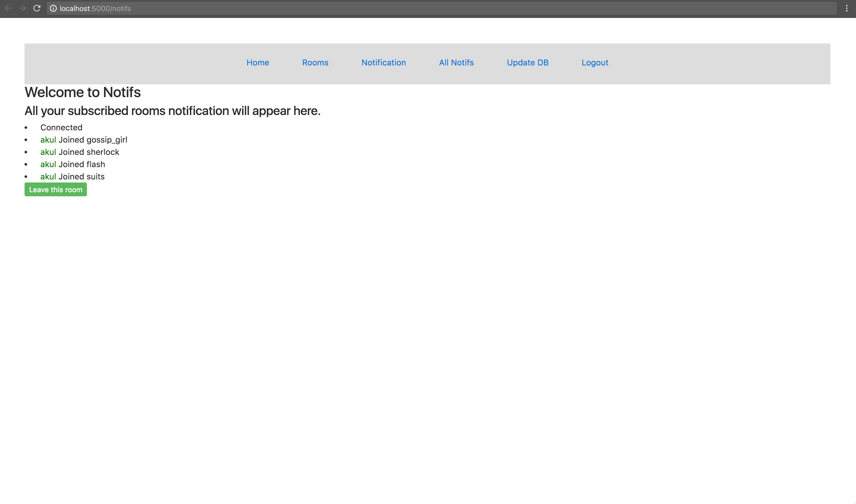Click akul in the sherlock notification
This screenshot has width=856, height=504.
[x=48, y=152]
